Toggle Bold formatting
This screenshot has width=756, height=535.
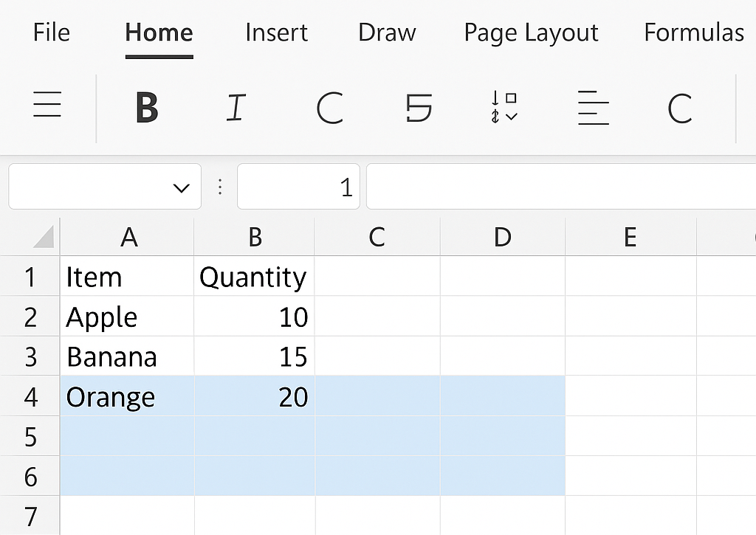pos(147,108)
